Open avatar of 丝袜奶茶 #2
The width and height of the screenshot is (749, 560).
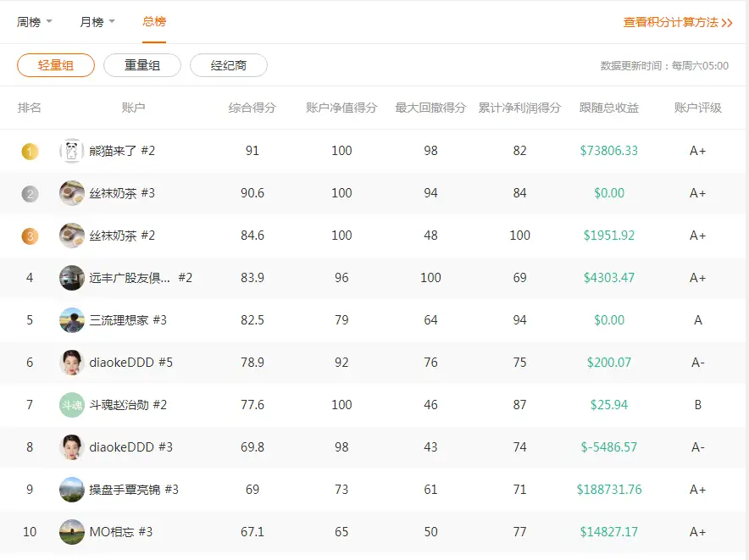(72, 236)
